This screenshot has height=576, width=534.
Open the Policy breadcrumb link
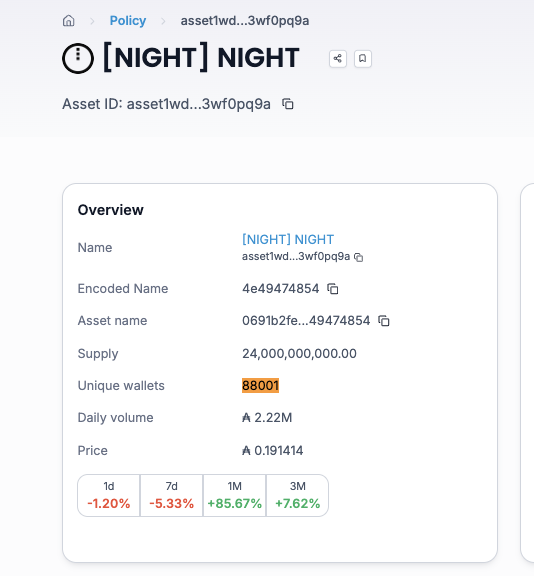(x=128, y=21)
